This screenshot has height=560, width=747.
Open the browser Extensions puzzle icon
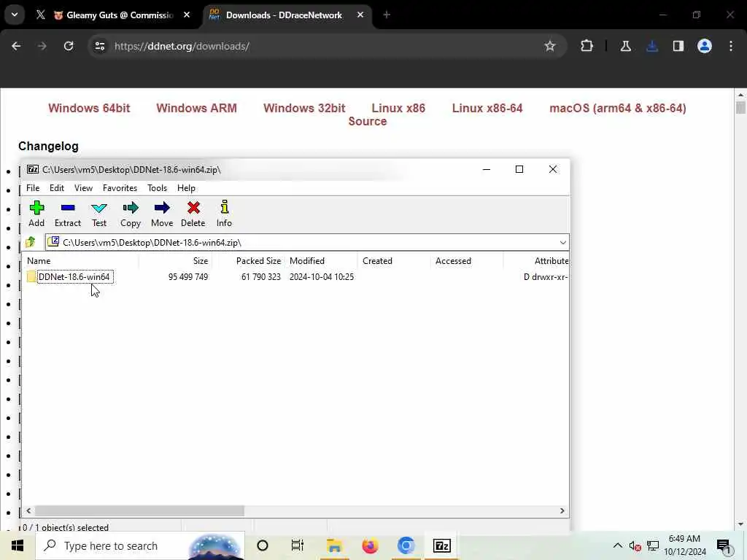pos(587,46)
